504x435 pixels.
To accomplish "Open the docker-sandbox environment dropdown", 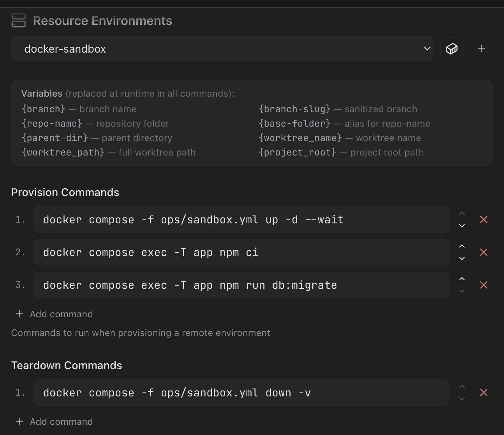I will tap(222, 49).
